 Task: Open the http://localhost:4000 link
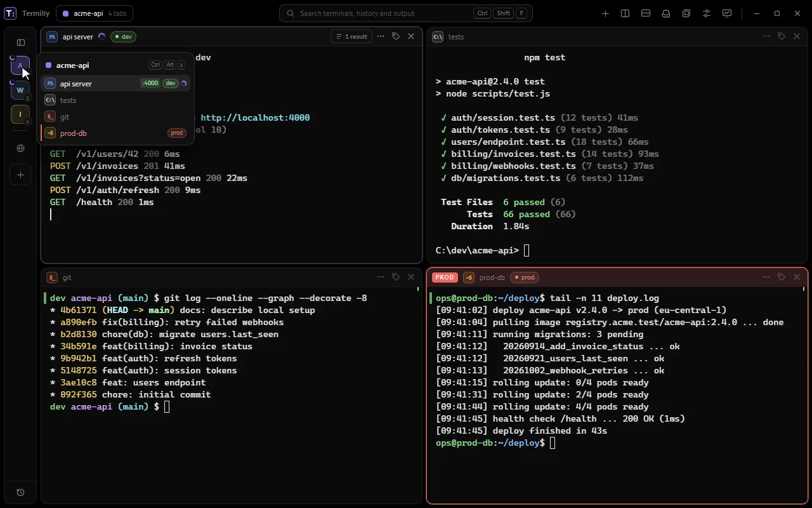255,117
